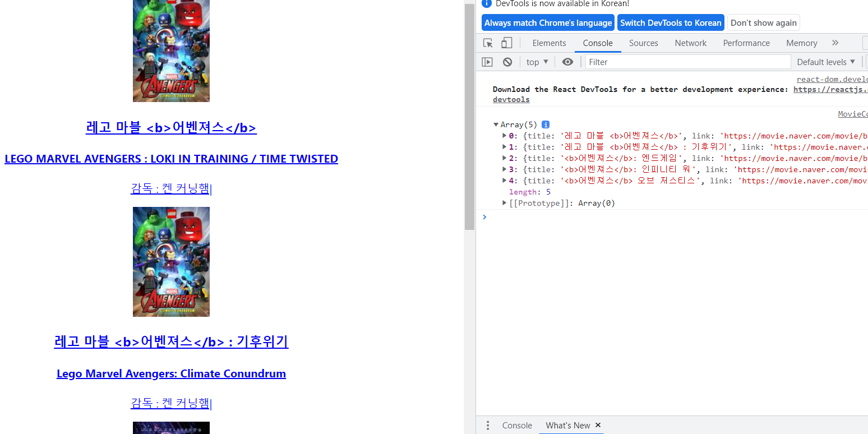Screen dimensions: 868x434
Task: Expand array item 3 인피니티 워
Action: [504, 169]
